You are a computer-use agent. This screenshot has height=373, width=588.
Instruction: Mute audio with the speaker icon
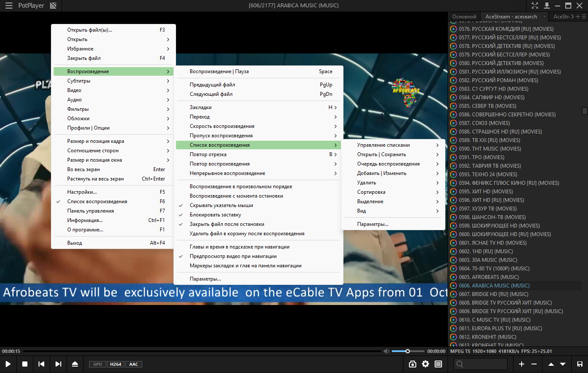click(x=386, y=351)
